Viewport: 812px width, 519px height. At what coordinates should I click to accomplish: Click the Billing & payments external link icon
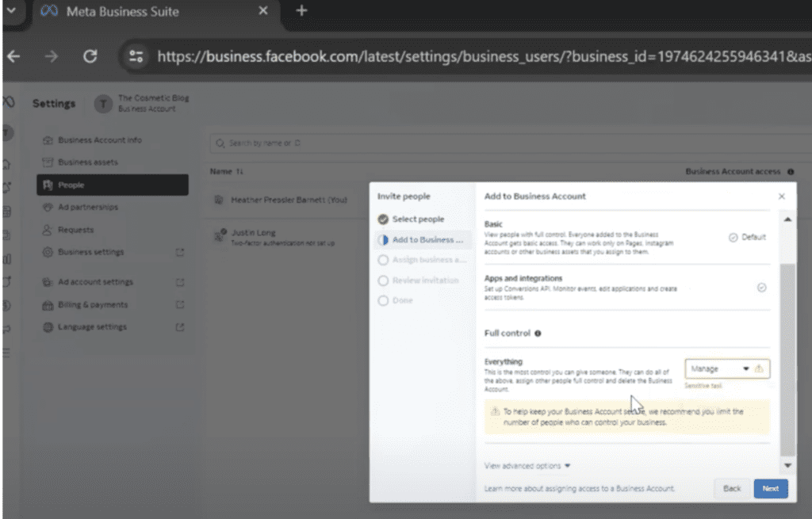pyautogui.click(x=179, y=305)
